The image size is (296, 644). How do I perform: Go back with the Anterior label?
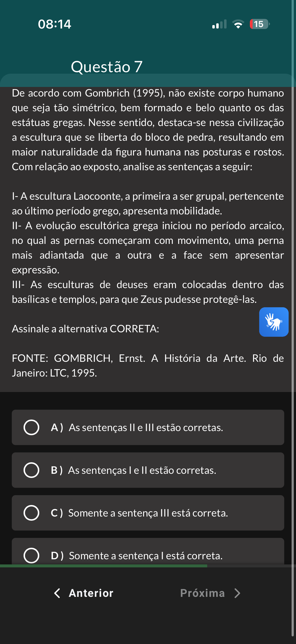[x=91, y=593]
